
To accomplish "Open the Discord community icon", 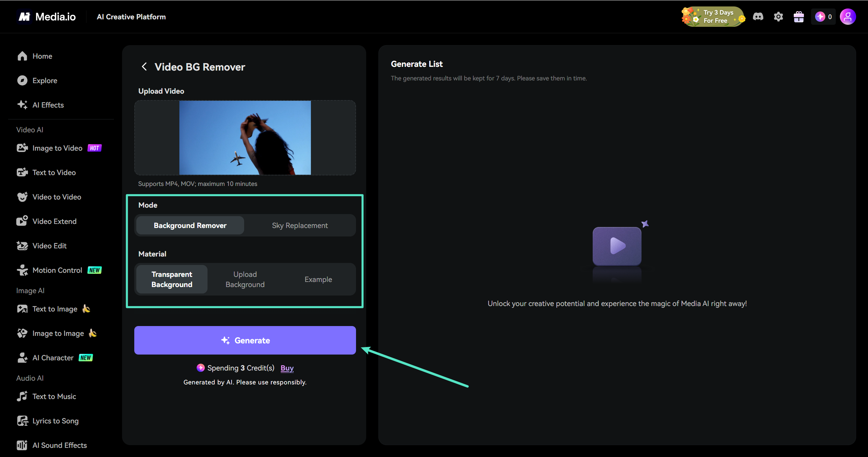I will point(758,17).
